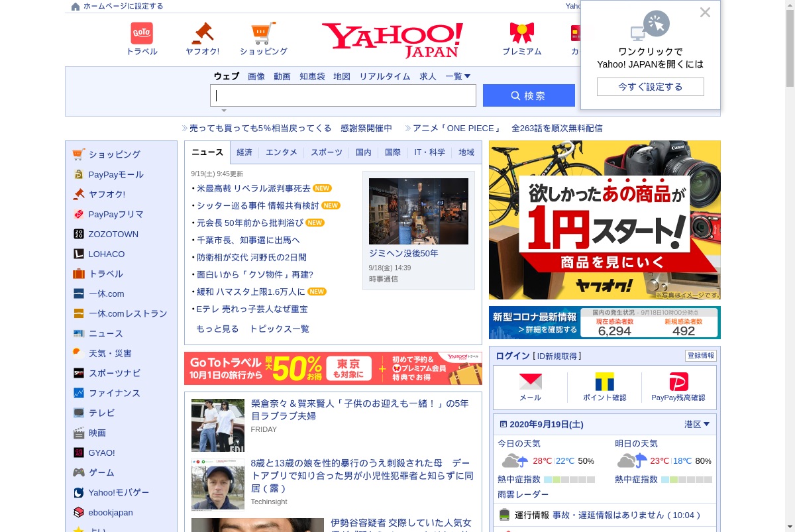Open the ヤフオク 1円スタート banner ad
The image size is (795, 532).
click(605, 220)
